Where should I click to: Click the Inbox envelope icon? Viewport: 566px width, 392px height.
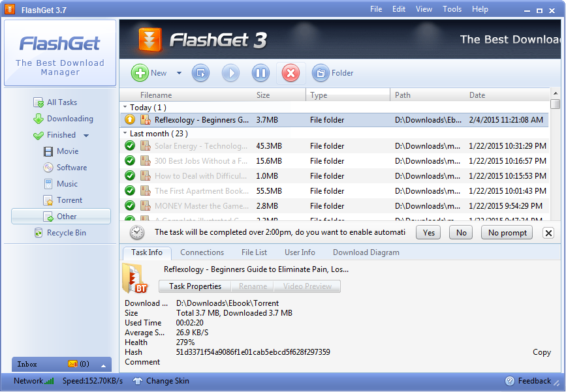(x=72, y=364)
